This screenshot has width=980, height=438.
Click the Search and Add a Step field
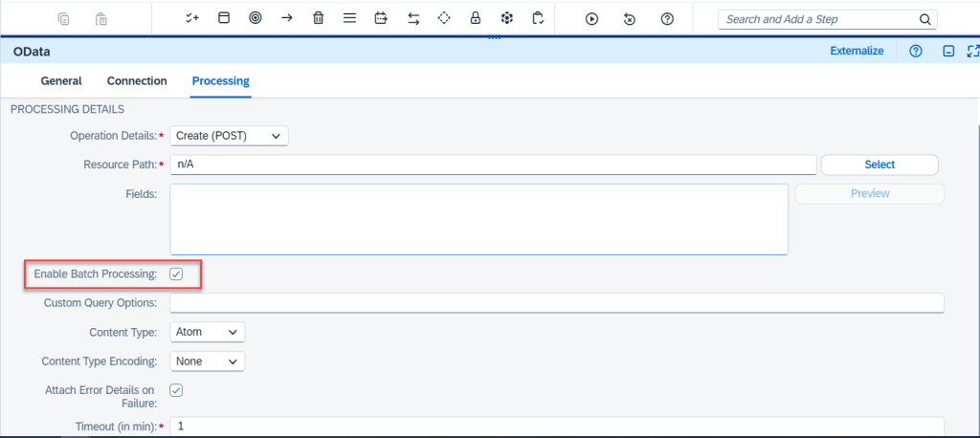pos(818,19)
